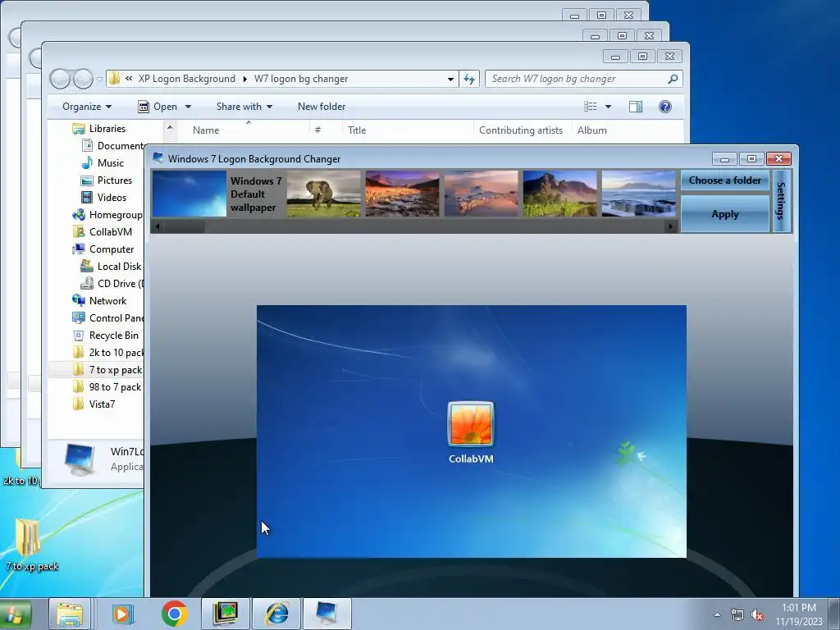This screenshot has height=630, width=840.
Task: Click XP Logon Background in the breadcrumb
Action: point(187,79)
